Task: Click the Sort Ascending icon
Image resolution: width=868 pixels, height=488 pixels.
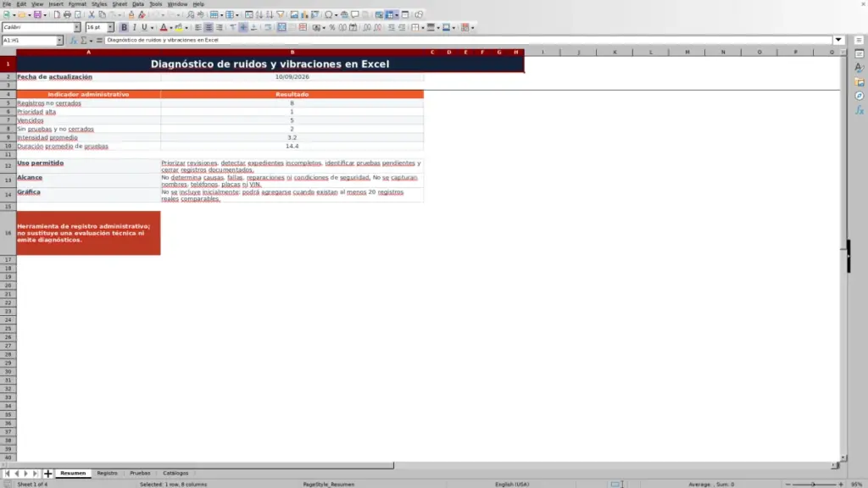Action: 259,15
